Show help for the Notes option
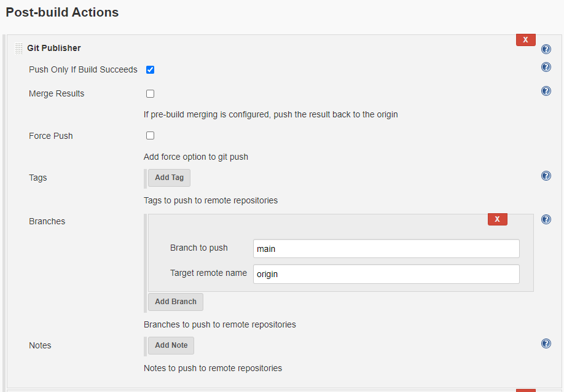The image size is (564, 392). click(x=546, y=343)
